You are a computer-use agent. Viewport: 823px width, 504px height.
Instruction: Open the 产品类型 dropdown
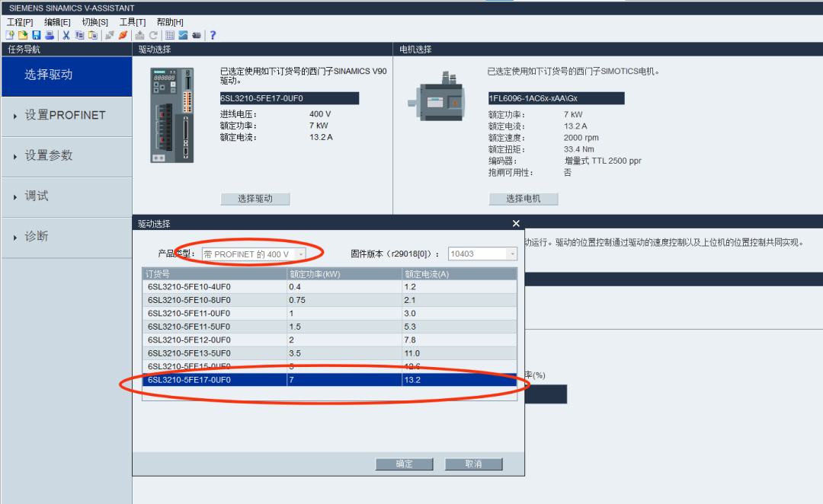pyautogui.click(x=254, y=254)
